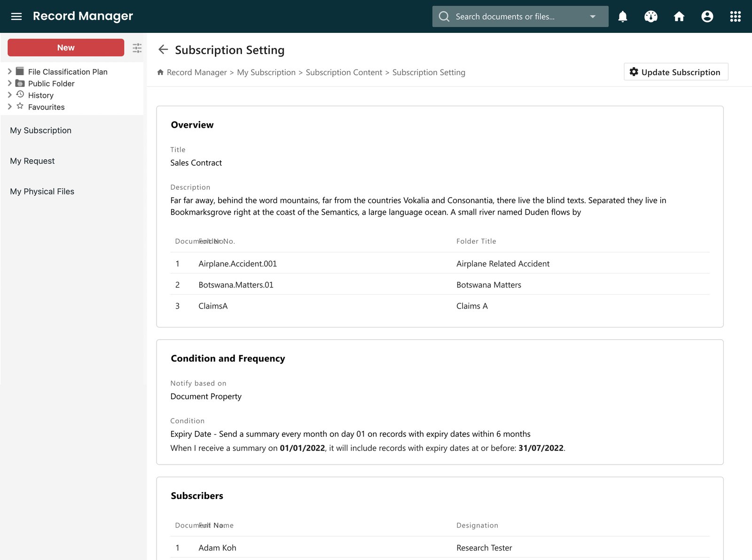Screen dimensions: 752x560
Task: Open the dashboard gauge icon
Action: [x=650, y=16]
